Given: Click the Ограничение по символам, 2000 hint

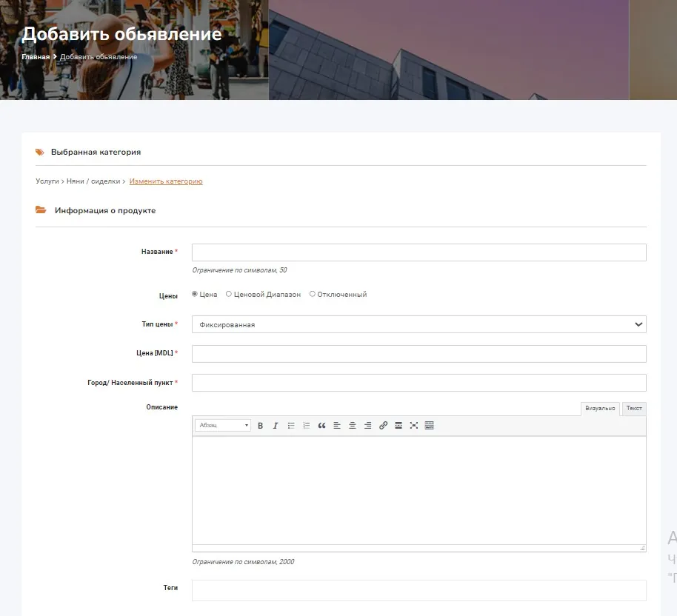Looking at the screenshot, I should point(243,562).
